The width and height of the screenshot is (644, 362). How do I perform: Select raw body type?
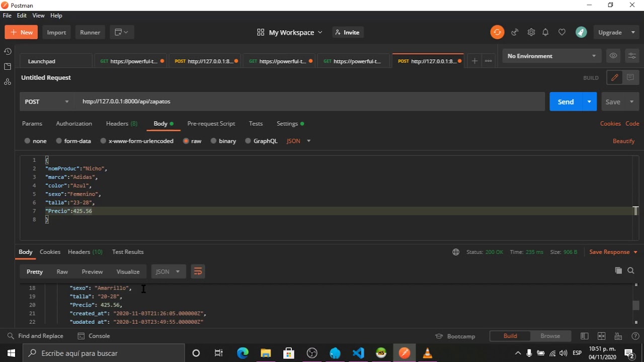(x=192, y=141)
